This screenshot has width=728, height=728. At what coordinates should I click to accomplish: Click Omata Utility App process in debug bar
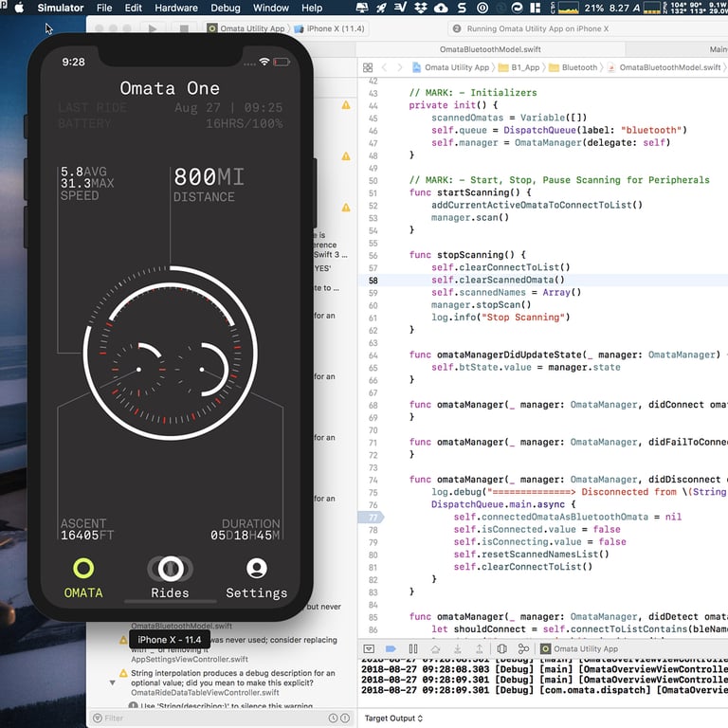579,648
